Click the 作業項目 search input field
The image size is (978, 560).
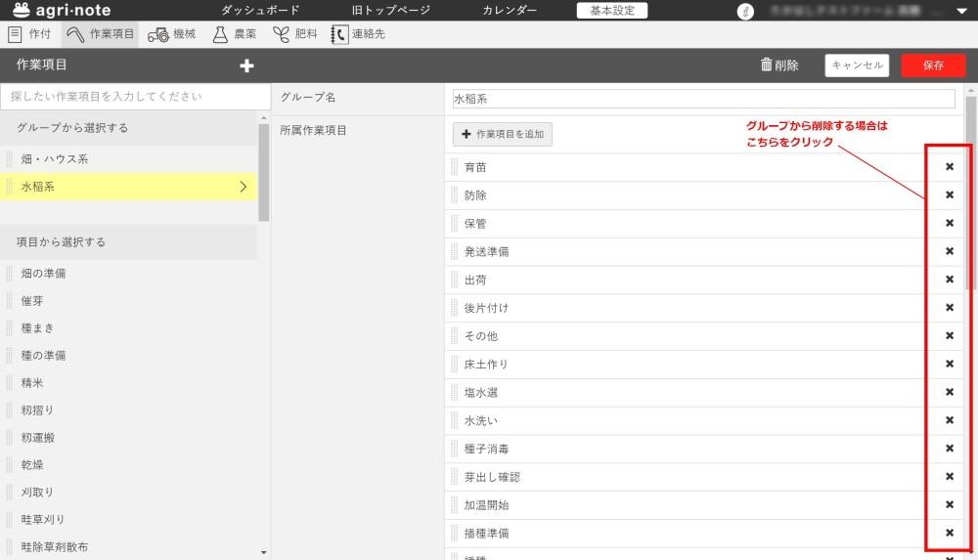pyautogui.click(x=135, y=97)
